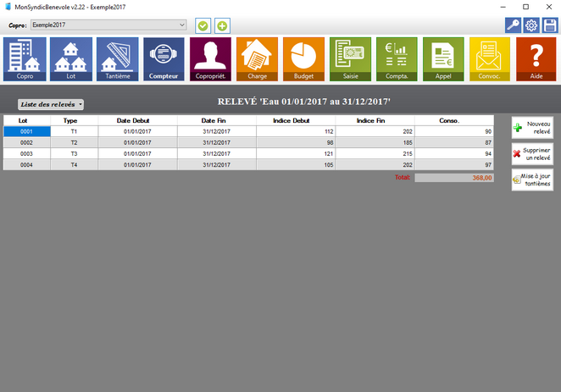Go to the Charge module tile

[257, 59]
